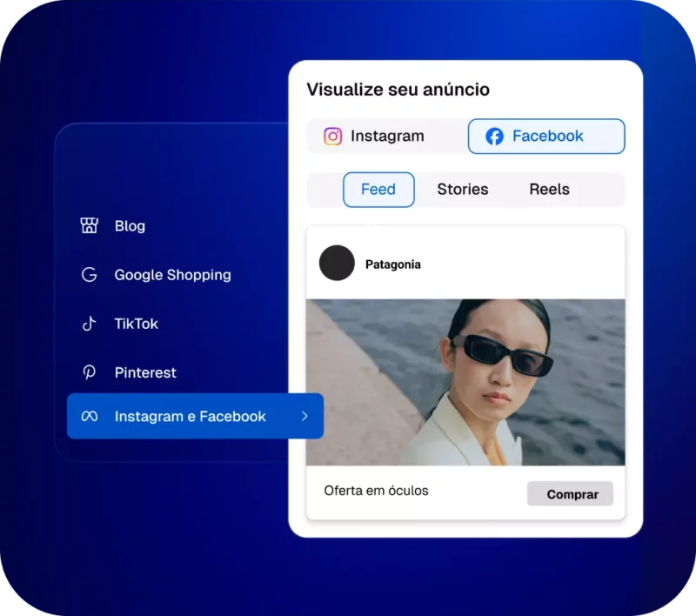Open the Google Shopping channel label

pos(172,275)
